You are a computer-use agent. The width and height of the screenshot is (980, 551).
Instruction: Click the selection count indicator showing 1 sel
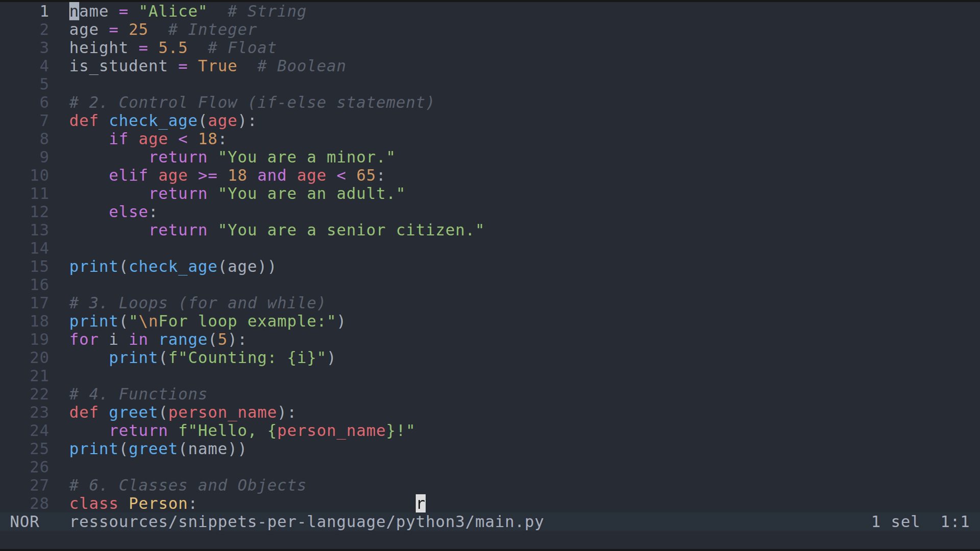[895, 521]
